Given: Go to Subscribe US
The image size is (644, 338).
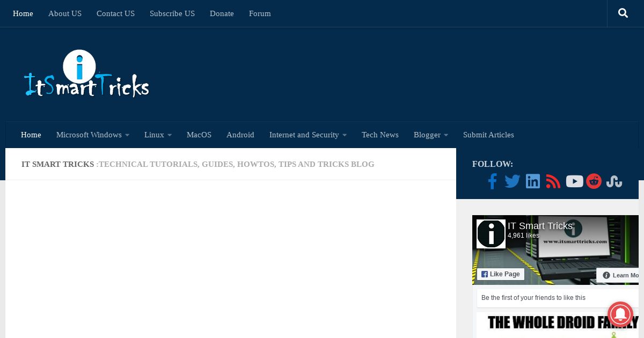Looking at the screenshot, I should [x=172, y=13].
